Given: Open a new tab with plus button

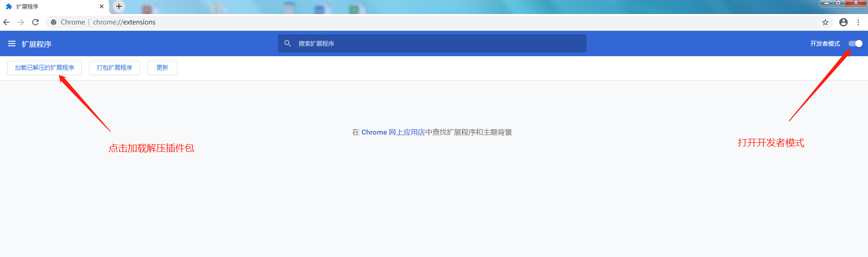Looking at the screenshot, I should click(x=119, y=6).
